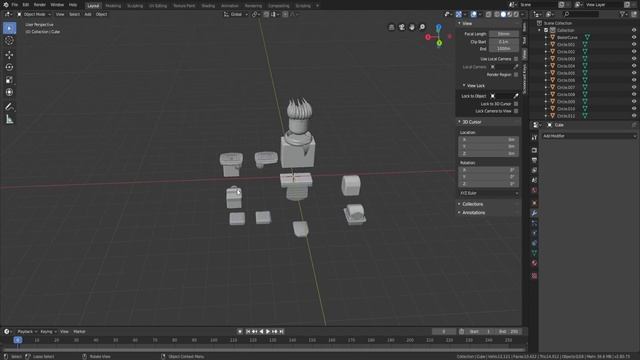Open the Object Mode dropdown
This screenshot has height=360, width=640.
point(34,14)
